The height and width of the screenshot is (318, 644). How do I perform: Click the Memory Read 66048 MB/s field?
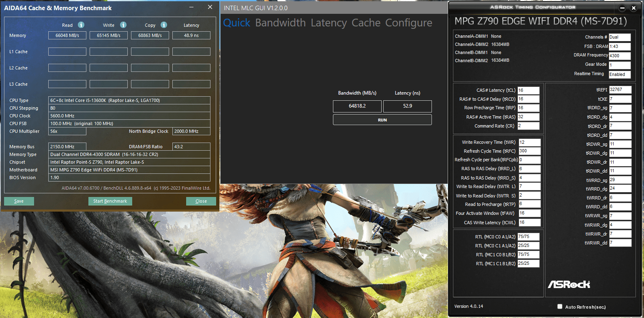pos(67,35)
